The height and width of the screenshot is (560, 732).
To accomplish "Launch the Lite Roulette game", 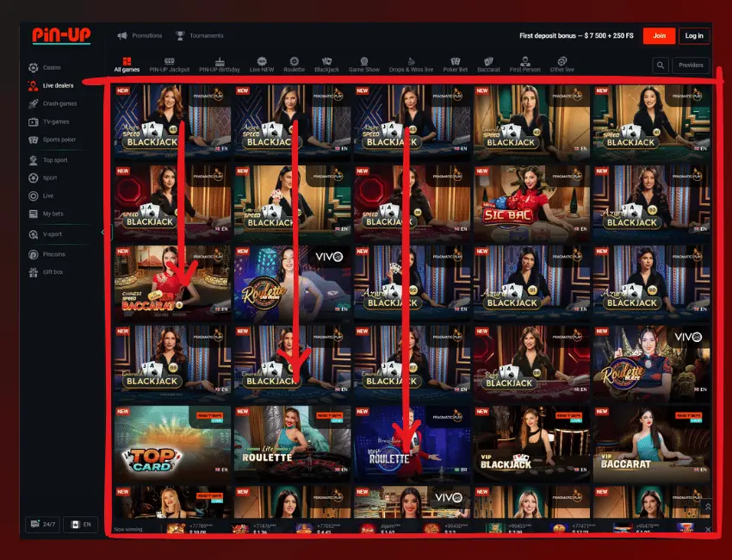I will tap(292, 444).
